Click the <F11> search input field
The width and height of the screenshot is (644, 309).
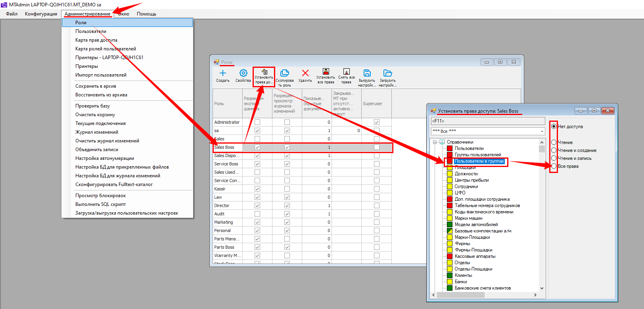[x=488, y=121]
